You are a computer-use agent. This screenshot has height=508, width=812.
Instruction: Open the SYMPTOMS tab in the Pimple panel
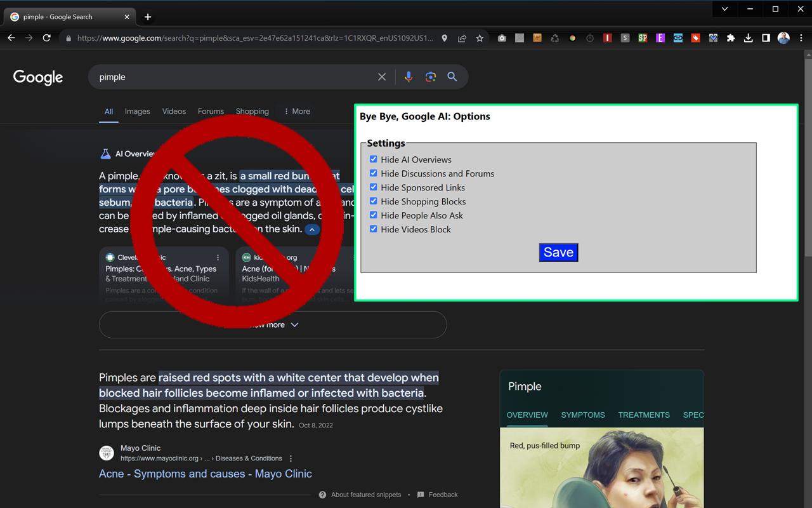point(582,415)
